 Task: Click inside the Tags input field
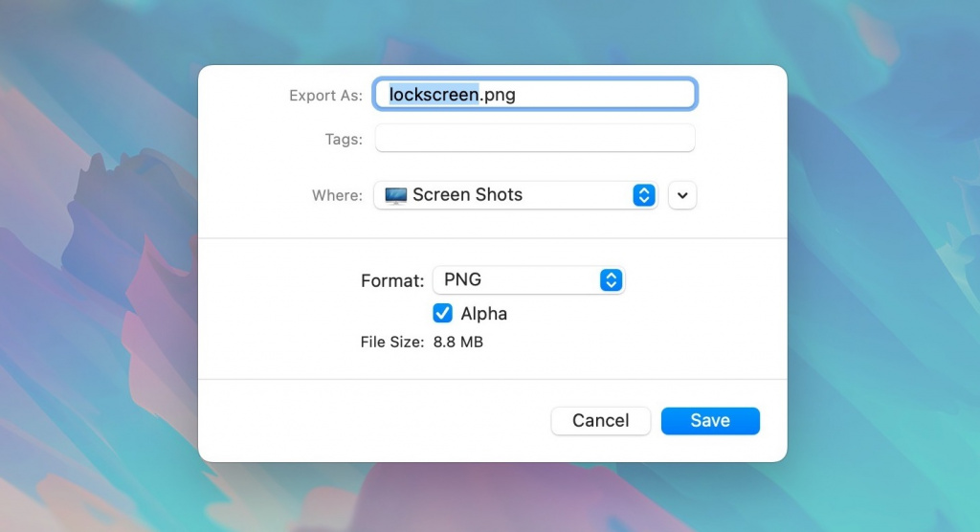[x=534, y=139]
